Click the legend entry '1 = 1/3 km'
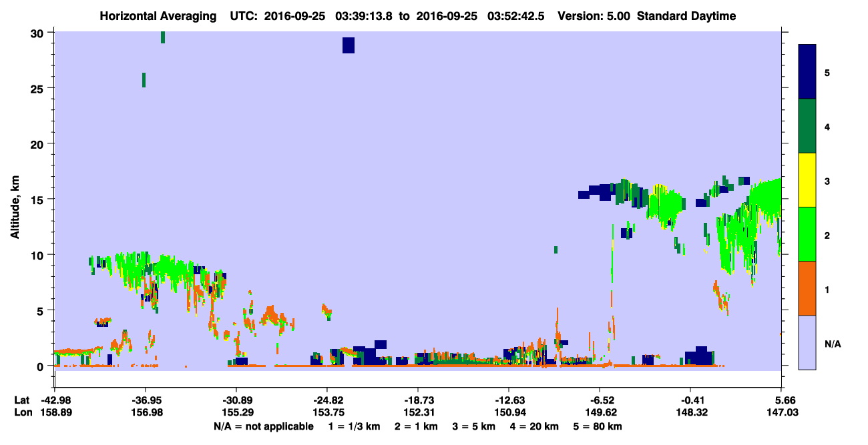Viewport: 868px width, 445px height. point(356,426)
